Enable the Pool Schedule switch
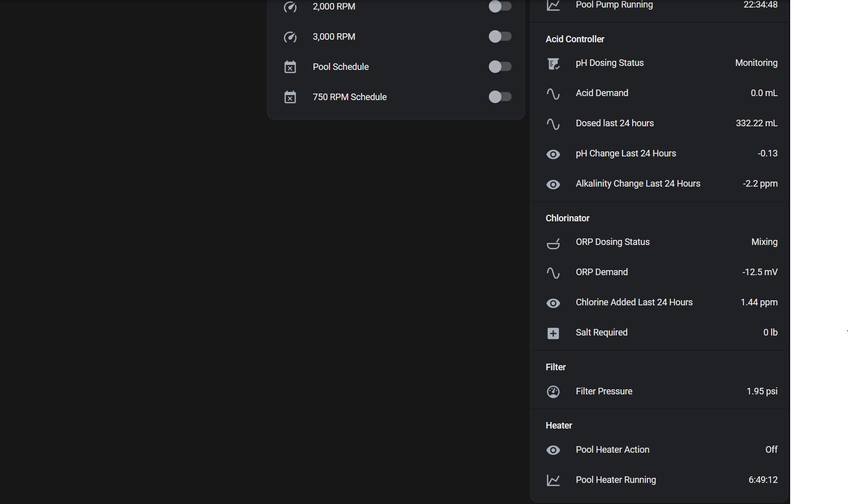Screen dimensions: 848x504 pyautogui.click(x=500, y=66)
